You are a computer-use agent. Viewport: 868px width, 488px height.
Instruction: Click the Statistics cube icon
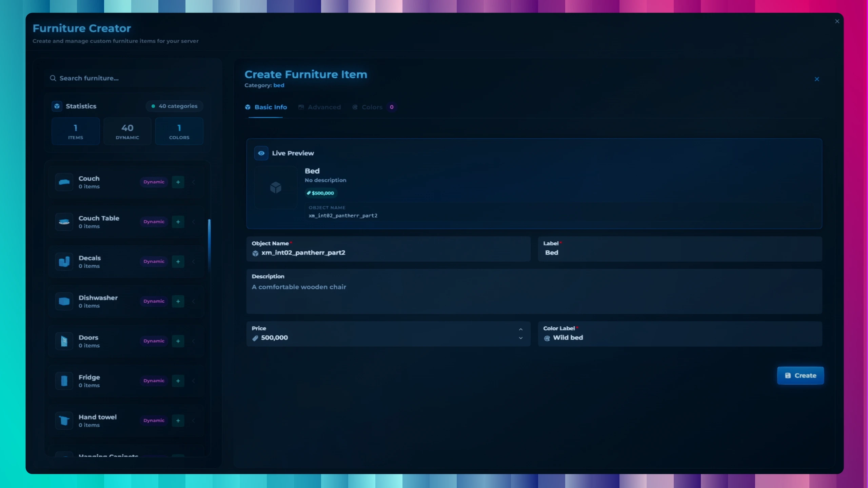point(57,106)
